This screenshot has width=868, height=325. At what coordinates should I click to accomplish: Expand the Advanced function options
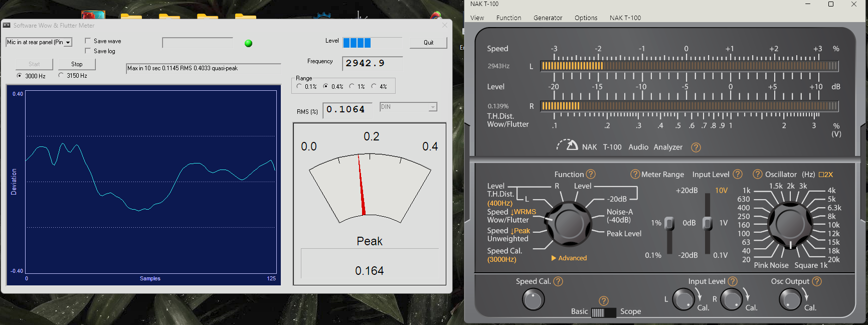pos(569,258)
